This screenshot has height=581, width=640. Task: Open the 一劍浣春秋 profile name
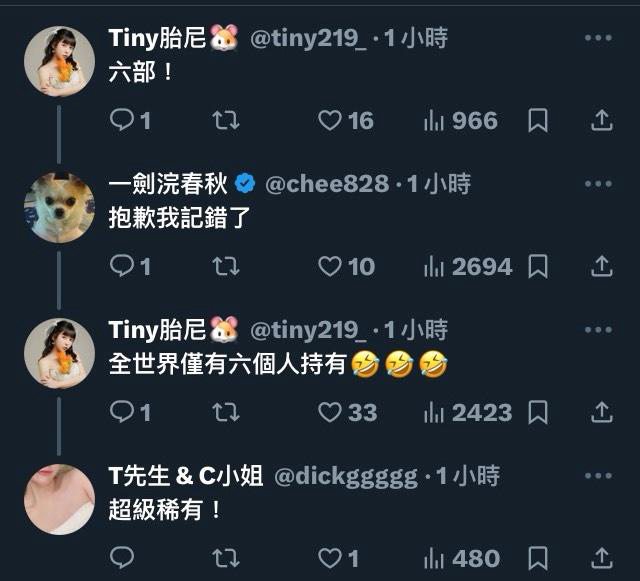pos(168,184)
